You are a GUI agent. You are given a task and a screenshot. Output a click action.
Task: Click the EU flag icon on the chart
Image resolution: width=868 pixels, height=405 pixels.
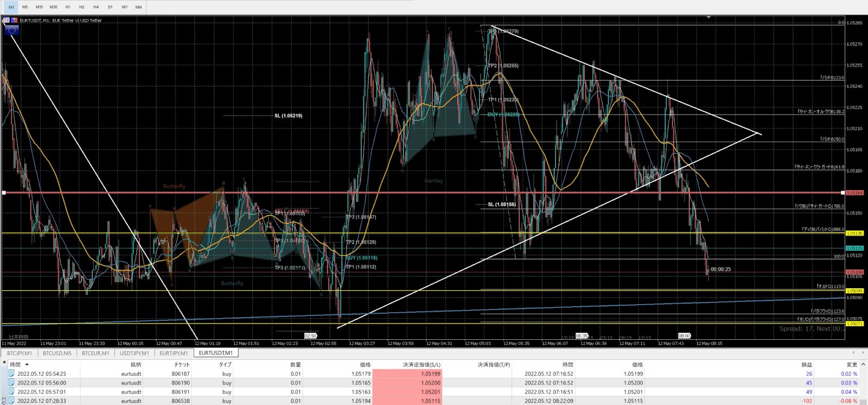coord(11,30)
